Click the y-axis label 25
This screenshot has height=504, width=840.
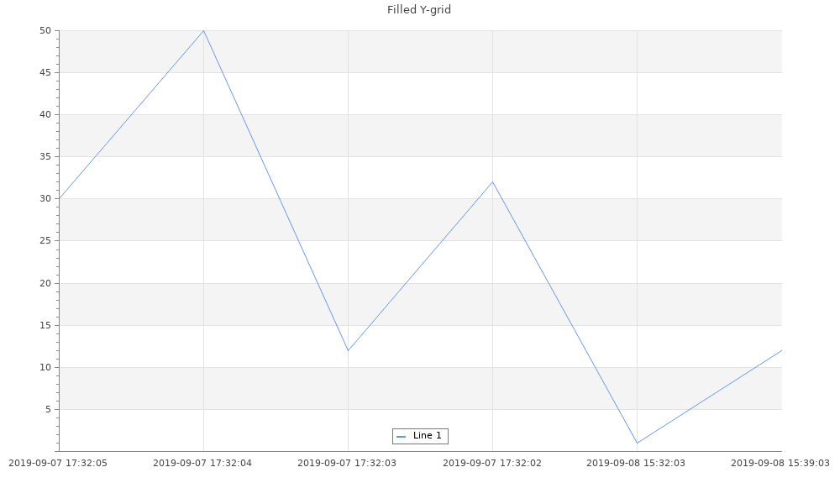[x=45, y=241]
